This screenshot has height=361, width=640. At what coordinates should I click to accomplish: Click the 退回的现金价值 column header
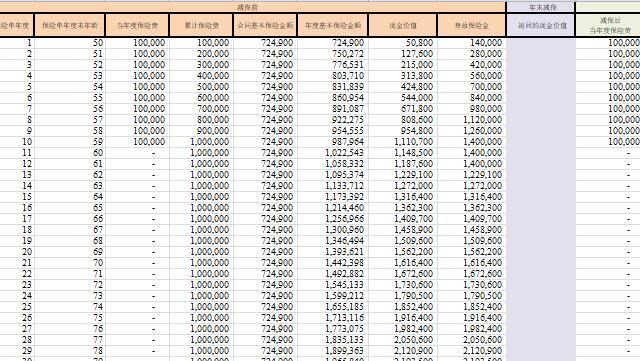(541, 25)
